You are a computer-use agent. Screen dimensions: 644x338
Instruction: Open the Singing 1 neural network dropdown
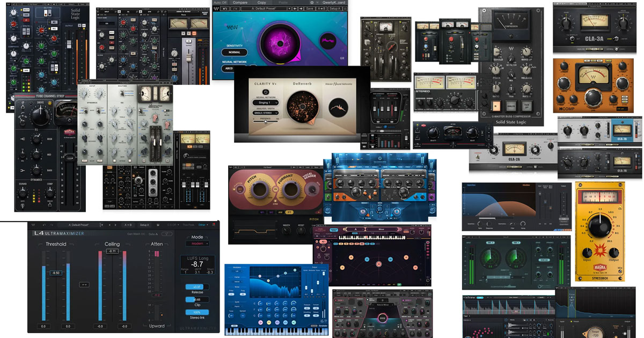[266, 102]
